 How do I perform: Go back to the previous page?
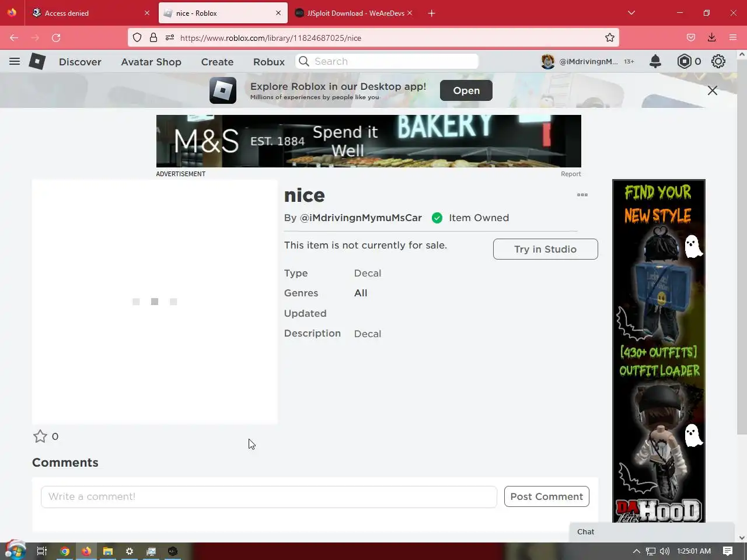pos(14,38)
